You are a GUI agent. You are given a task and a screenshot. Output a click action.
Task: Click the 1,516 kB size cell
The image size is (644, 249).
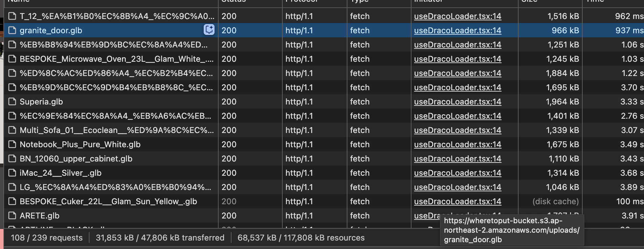point(563,16)
